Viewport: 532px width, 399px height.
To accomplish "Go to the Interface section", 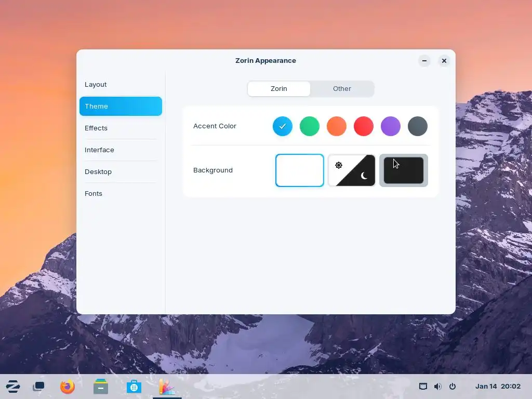I will (121, 150).
